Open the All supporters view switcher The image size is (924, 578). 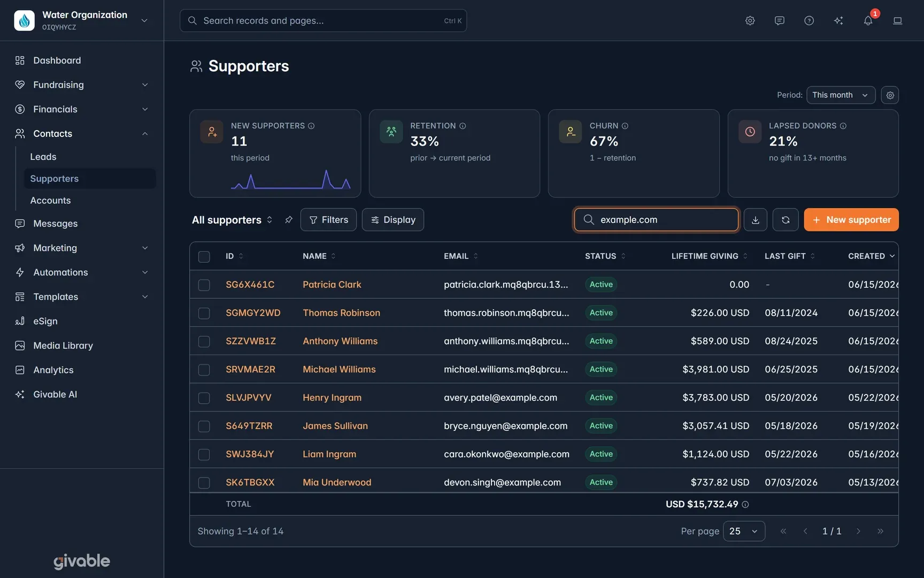233,220
